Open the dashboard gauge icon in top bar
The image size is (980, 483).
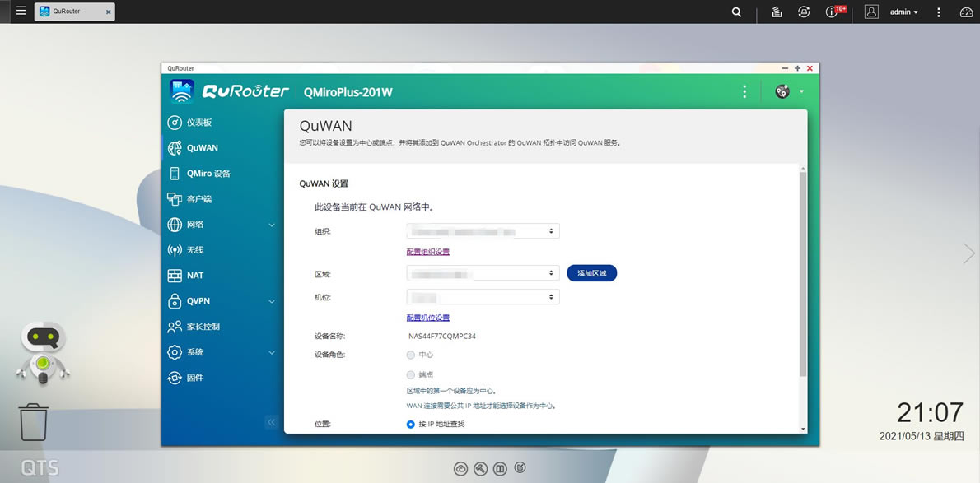(966, 12)
